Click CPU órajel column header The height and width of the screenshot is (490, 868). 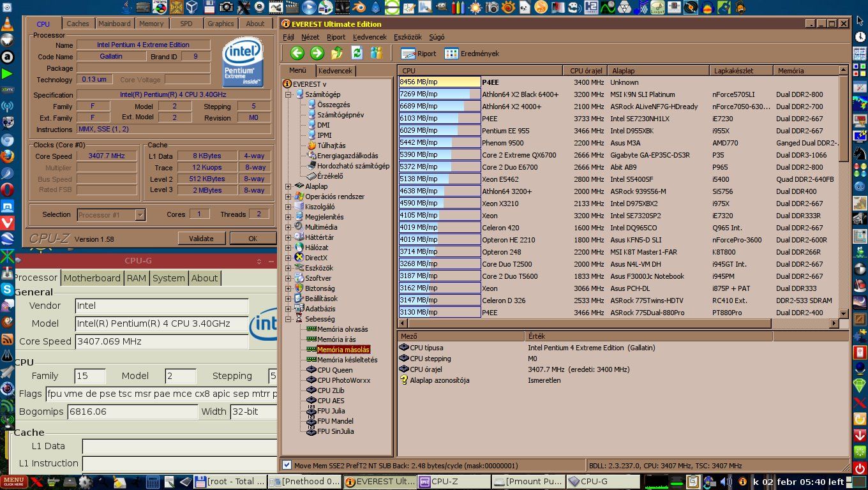coord(584,71)
